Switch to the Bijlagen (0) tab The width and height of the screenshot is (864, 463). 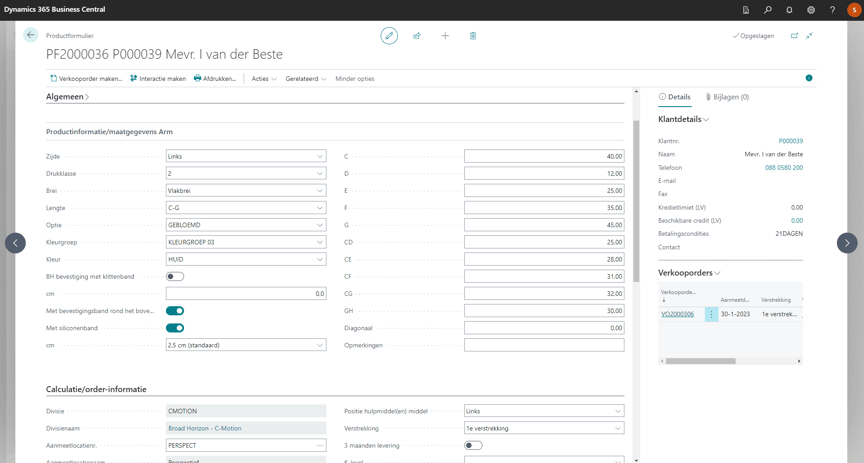[727, 97]
